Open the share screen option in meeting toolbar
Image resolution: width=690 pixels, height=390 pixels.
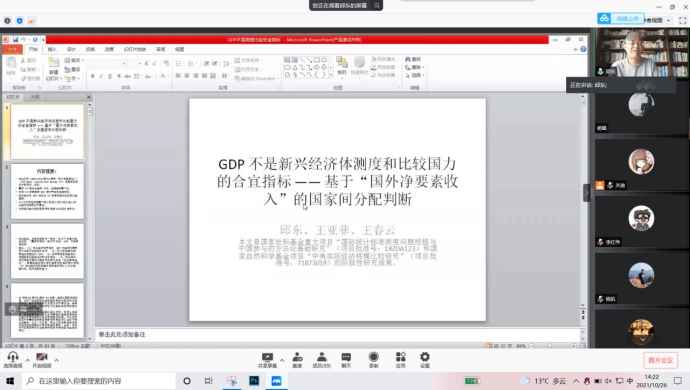click(x=267, y=360)
